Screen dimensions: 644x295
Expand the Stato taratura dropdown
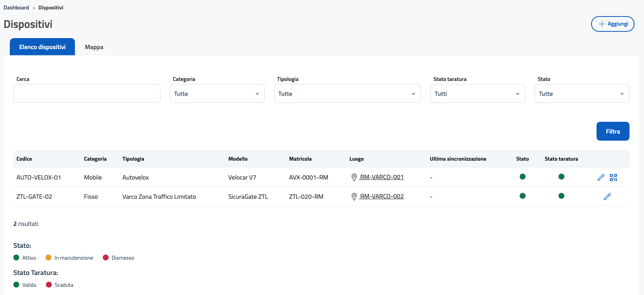click(x=477, y=94)
